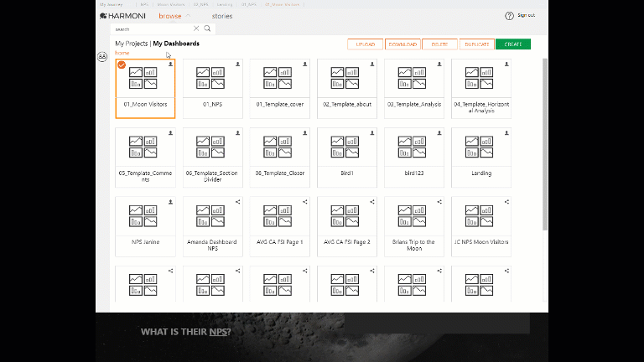Click the dashboard chart icon of Landing card
644x362 pixels.
(480, 147)
